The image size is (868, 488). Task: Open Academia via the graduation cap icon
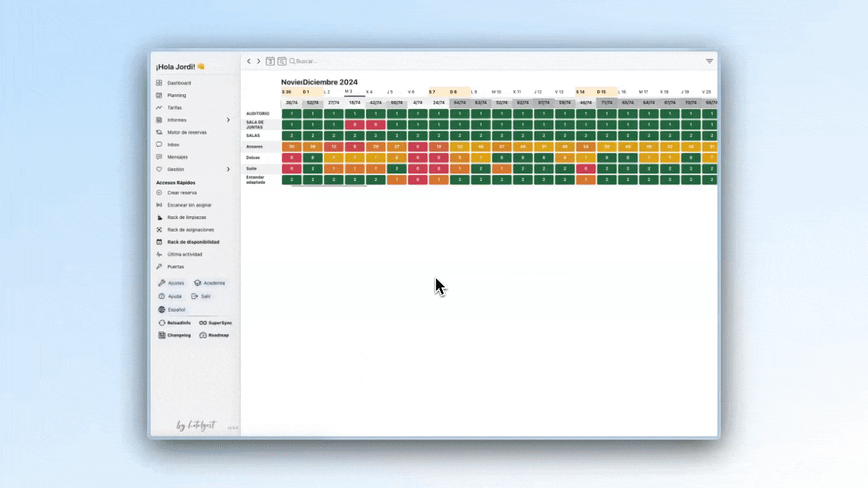197,283
